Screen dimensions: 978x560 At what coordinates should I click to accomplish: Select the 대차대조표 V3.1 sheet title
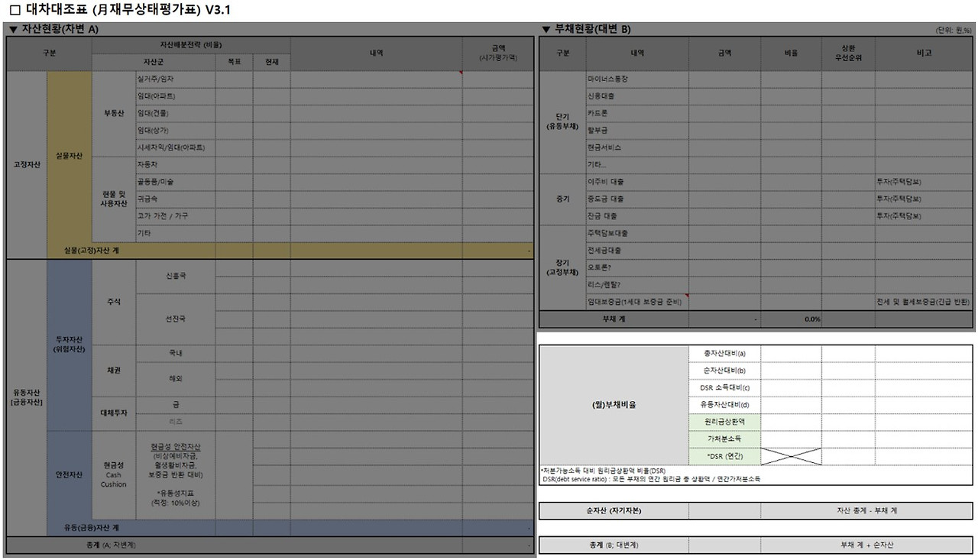click(x=121, y=10)
